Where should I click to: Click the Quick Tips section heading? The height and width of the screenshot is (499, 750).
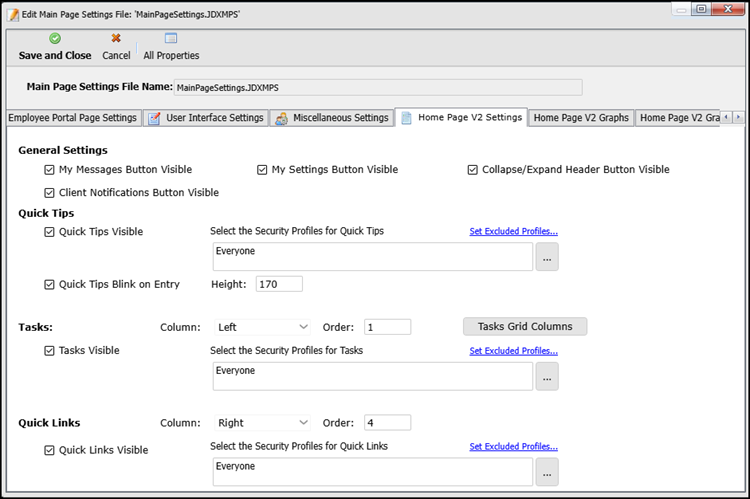click(x=46, y=213)
